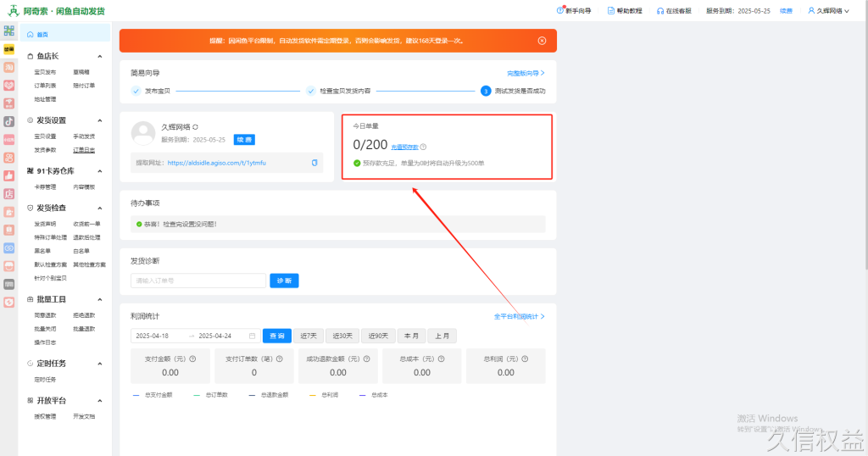The width and height of the screenshot is (868, 456).
Task: Open 新手向导 in the top bar
Action: click(574, 10)
